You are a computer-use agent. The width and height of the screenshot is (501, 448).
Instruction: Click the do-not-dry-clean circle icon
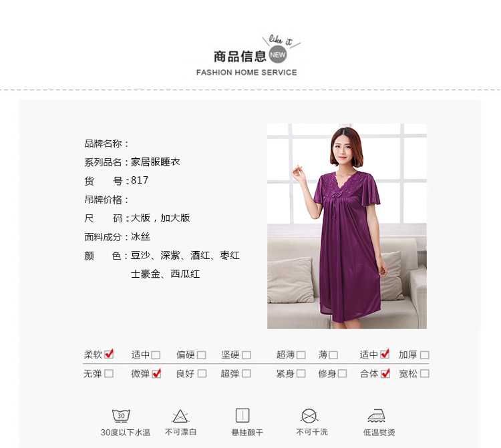(x=309, y=416)
